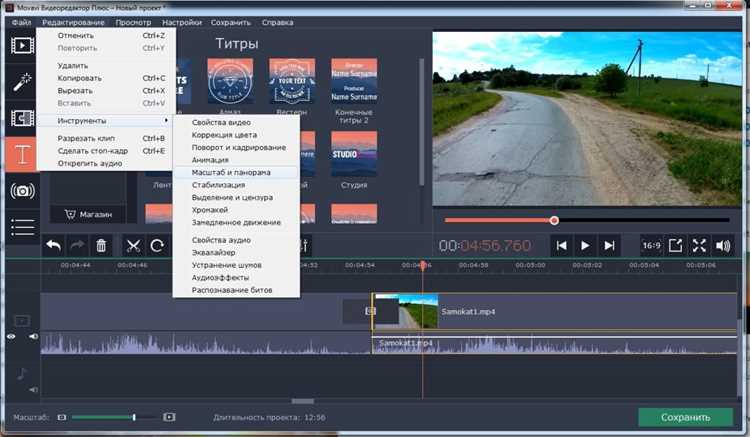Click the undo arrow in toolbar
750x437 pixels.
coord(53,246)
